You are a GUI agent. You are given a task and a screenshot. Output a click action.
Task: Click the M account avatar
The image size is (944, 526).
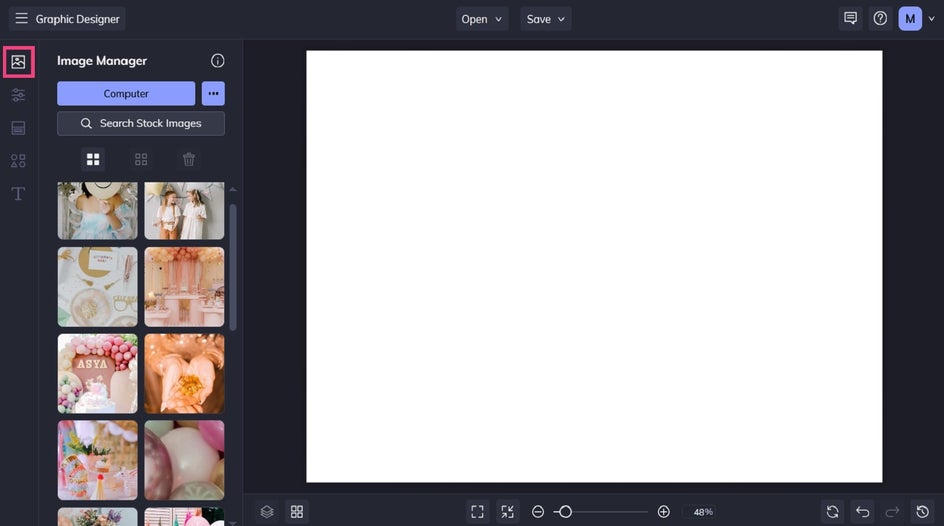coord(910,19)
